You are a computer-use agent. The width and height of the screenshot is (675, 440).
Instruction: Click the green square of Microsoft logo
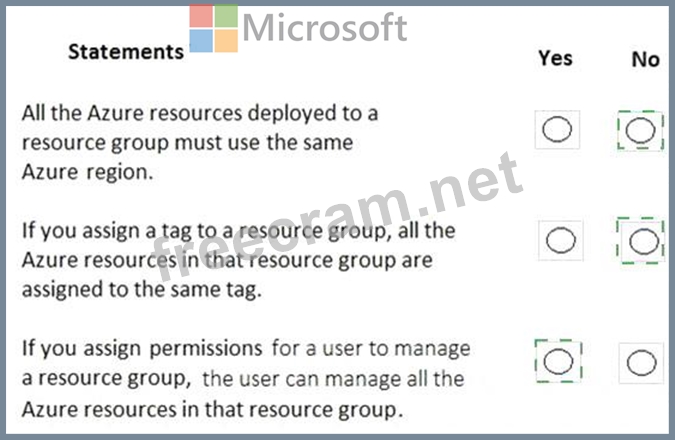coord(226,15)
